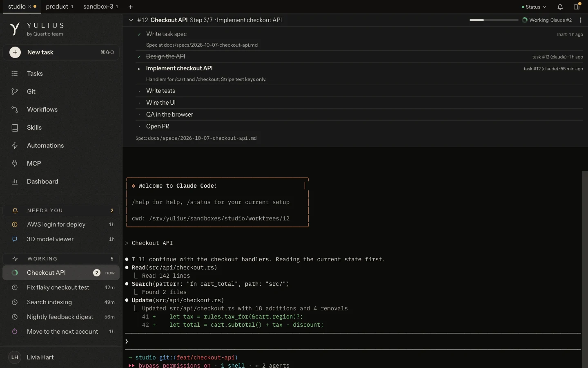
Task: Open the MCP plug icon
Action: click(15, 164)
